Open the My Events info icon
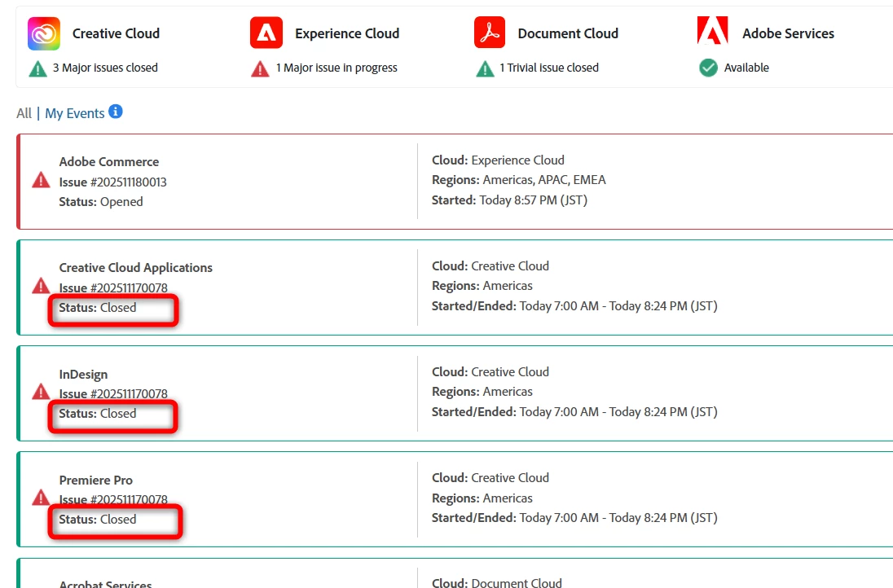This screenshot has height=588, width=893. tap(116, 111)
